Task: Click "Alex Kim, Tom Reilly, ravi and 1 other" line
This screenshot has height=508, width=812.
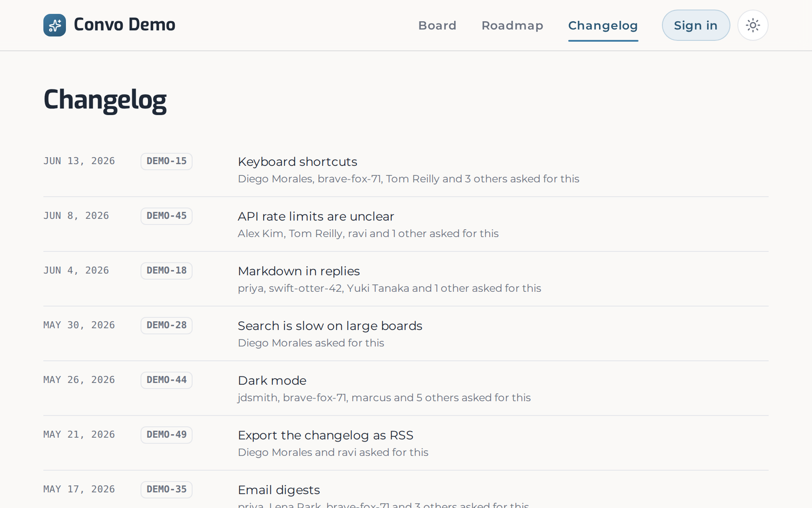Action: [368, 234]
